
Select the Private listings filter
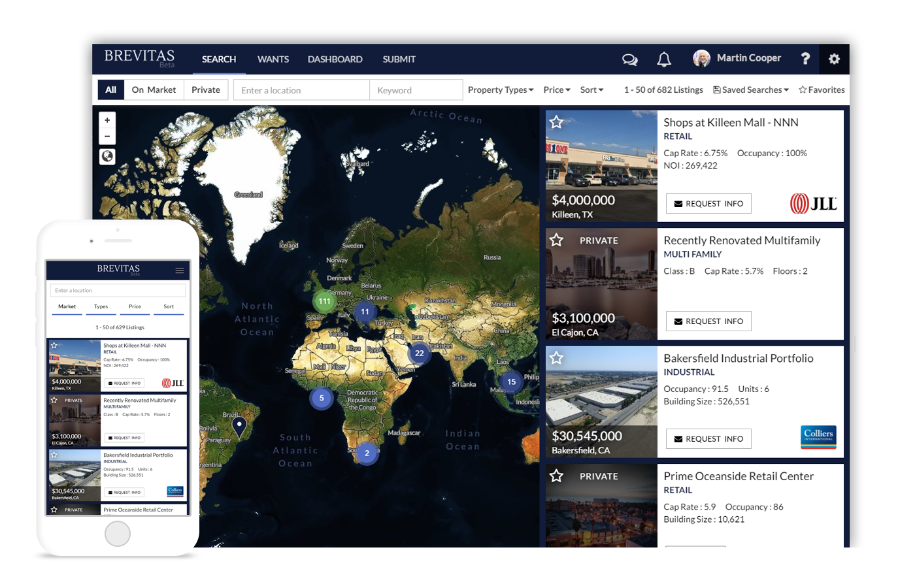point(206,90)
